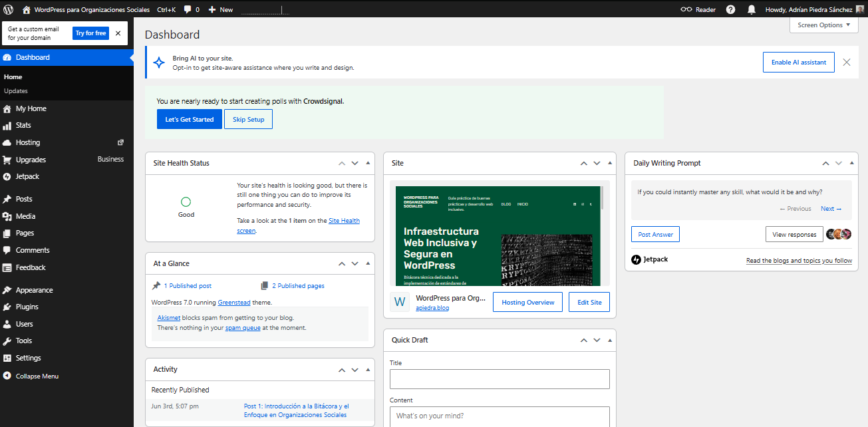Click the user avatar next to Howdy
868x427 pixels.
859,9
